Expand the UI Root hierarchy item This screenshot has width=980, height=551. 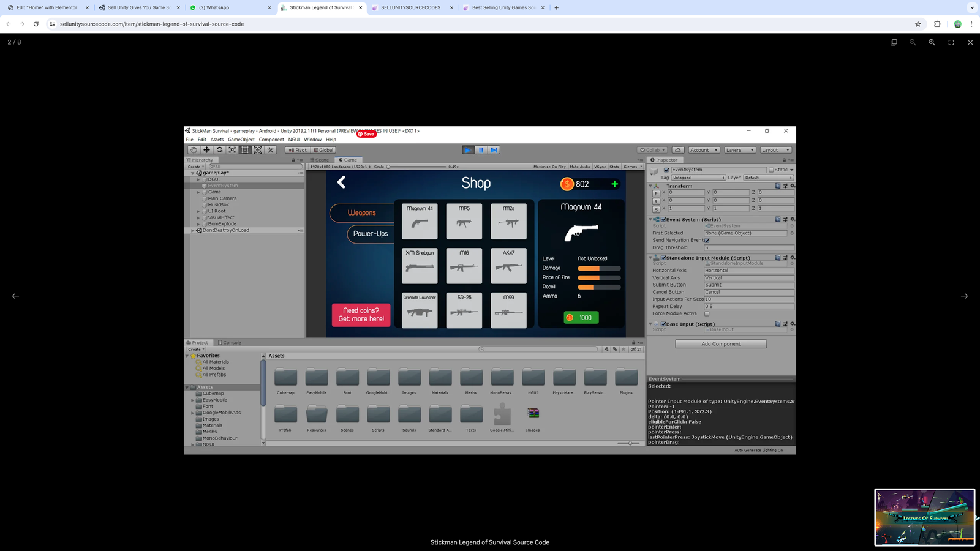pos(198,211)
